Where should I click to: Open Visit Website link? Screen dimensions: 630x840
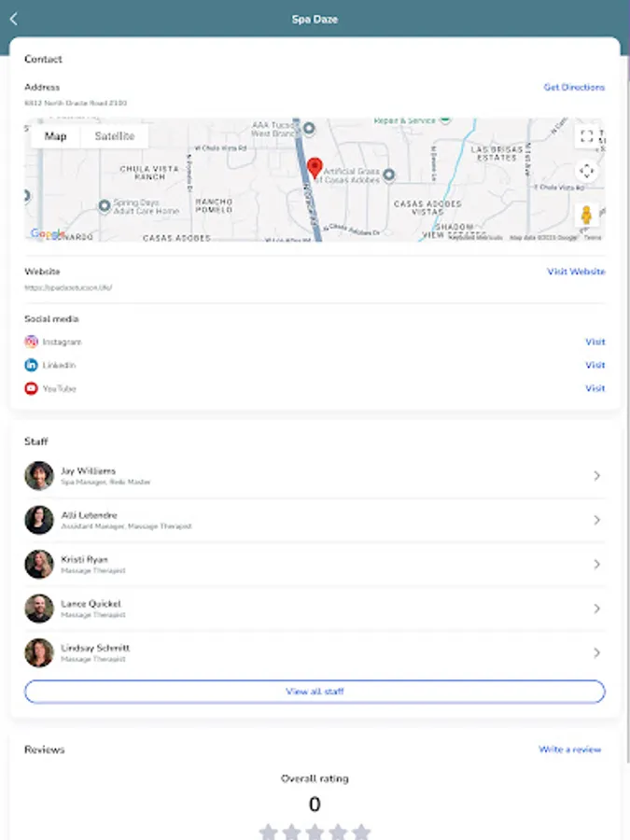coord(576,272)
